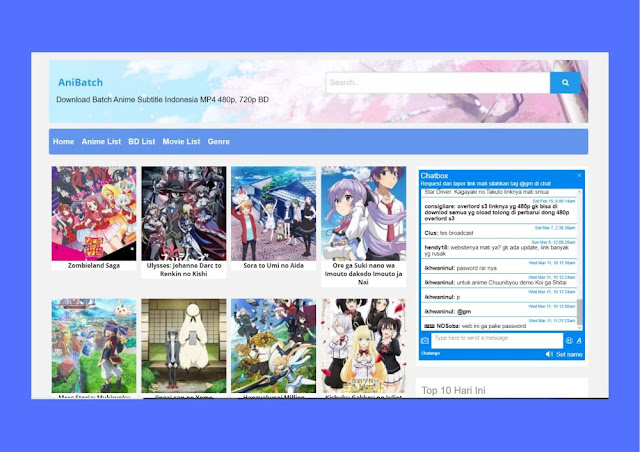Open the Genre menu item
Viewport: 640px width, 452px height.
click(x=218, y=141)
